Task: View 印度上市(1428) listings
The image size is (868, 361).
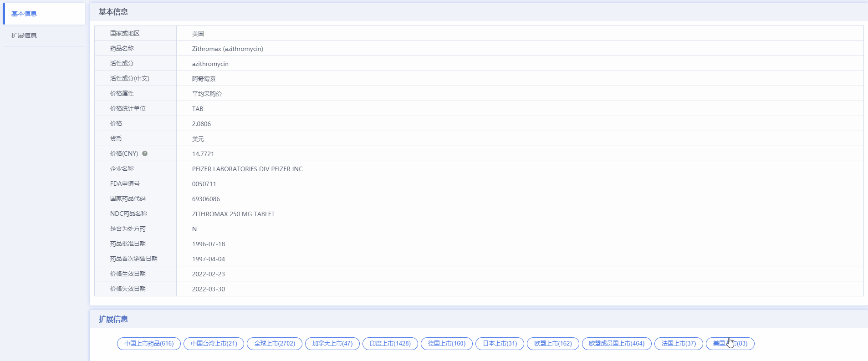Action: [390, 344]
